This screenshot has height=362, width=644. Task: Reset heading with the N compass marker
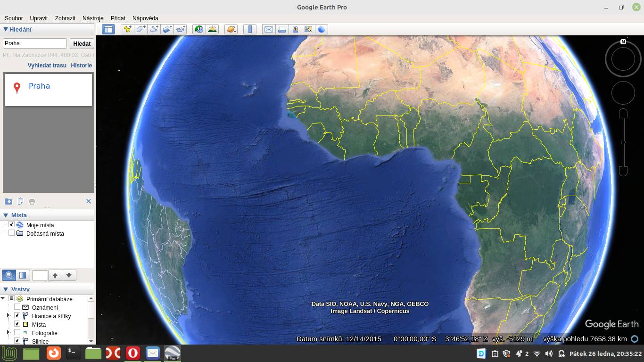(623, 42)
